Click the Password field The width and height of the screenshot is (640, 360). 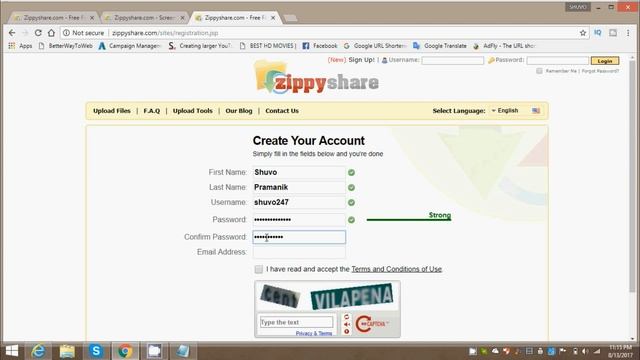[299, 220]
